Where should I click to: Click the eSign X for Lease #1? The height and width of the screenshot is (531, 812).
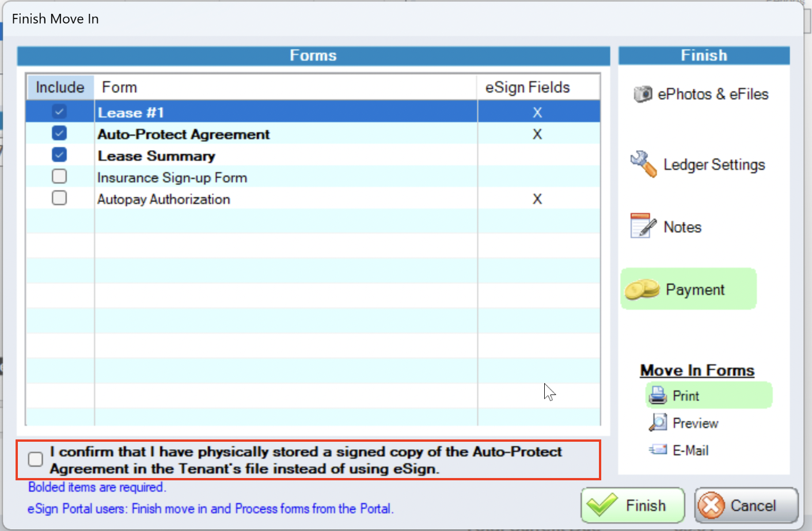(537, 112)
